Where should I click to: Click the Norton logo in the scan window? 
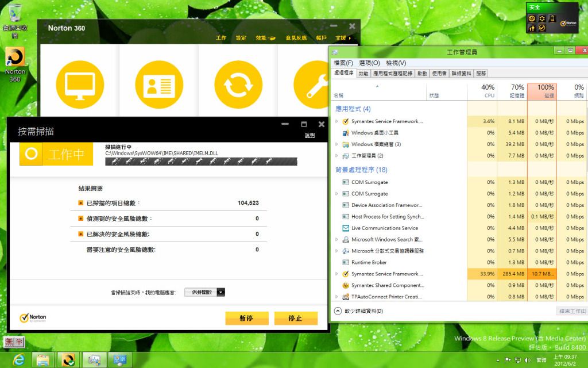coord(33,317)
